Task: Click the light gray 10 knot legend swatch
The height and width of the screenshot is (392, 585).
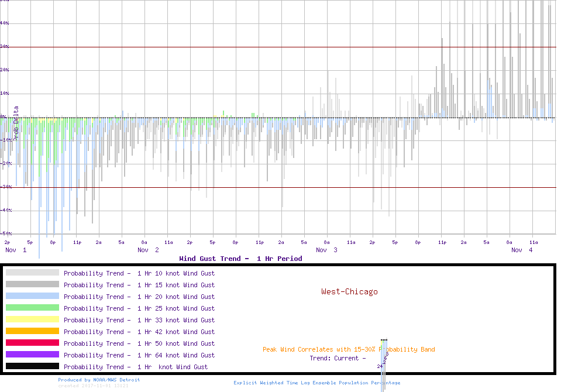Action: pyautogui.click(x=32, y=273)
